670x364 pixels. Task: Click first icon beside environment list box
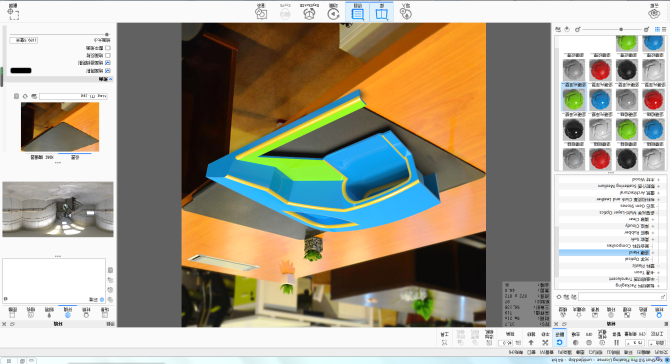pos(110,299)
